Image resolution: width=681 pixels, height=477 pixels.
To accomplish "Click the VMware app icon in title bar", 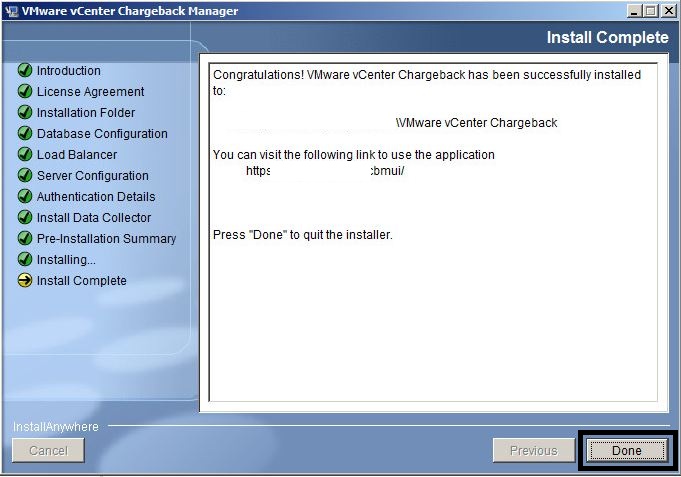I will pos(11,11).
